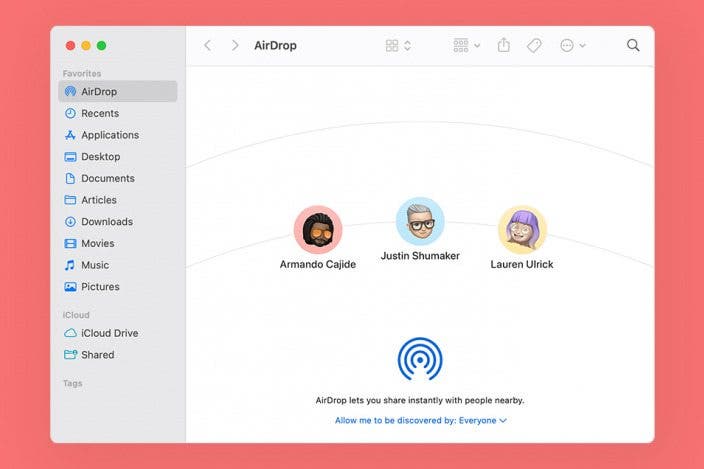
Task: Click the Music note icon
Action: pyautogui.click(x=70, y=265)
